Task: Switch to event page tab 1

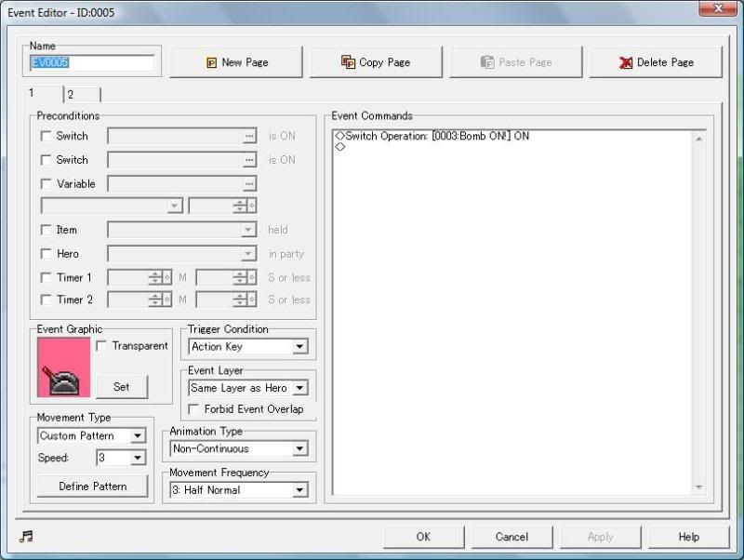Action: (43, 93)
